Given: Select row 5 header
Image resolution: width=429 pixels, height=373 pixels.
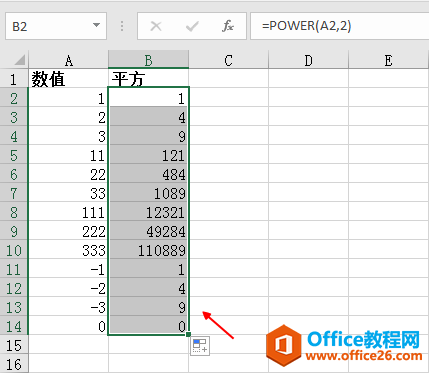Looking at the screenshot, I should tap(14, 154).
